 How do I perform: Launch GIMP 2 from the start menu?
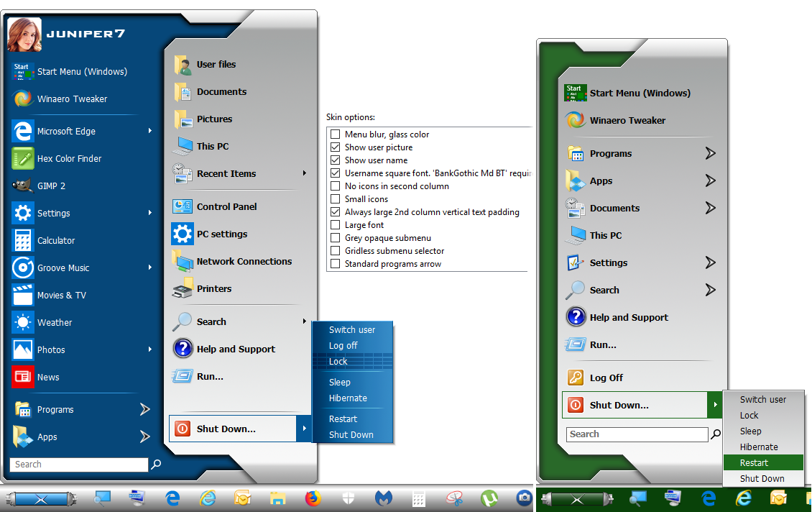pyautogui.click(x=51, y=186)
